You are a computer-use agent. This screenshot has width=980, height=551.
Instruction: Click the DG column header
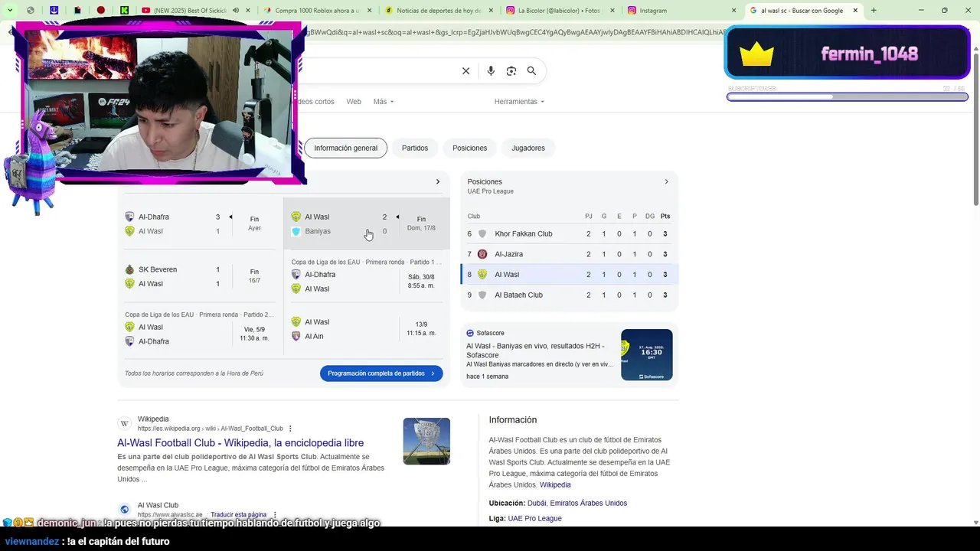click(x=650, y=217)
